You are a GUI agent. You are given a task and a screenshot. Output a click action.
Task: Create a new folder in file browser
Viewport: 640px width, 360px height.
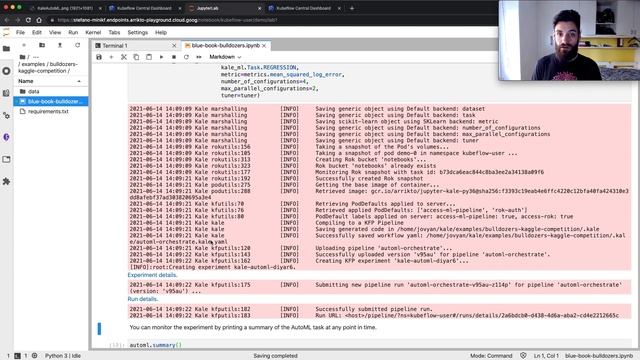pos(42,45)
